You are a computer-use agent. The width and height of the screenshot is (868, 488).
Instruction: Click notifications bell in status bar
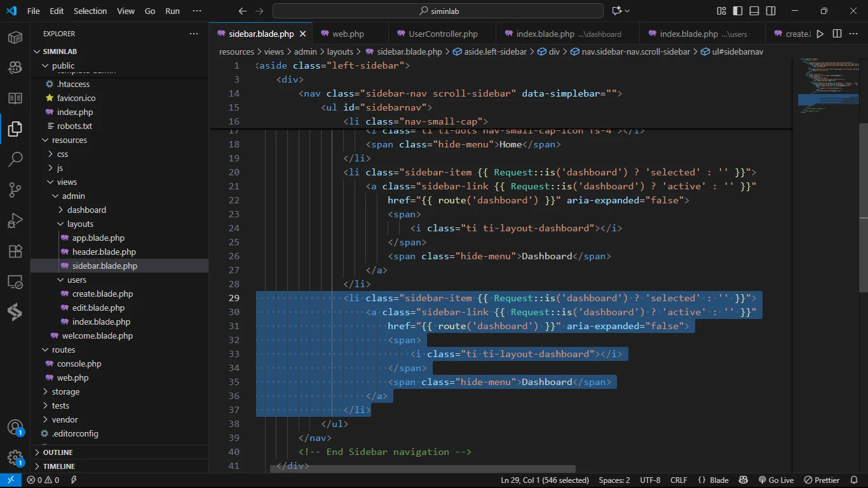pyautogui.click(x=853, y=480)
